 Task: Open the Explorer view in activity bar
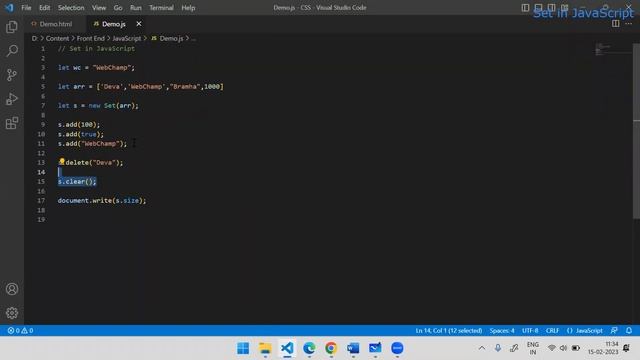(x=12, y=27)
